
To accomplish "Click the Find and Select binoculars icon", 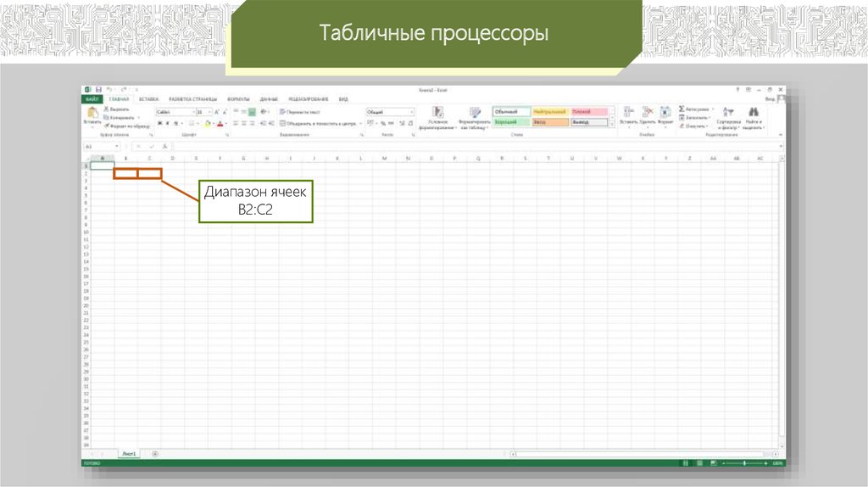I will coord(753,113).
